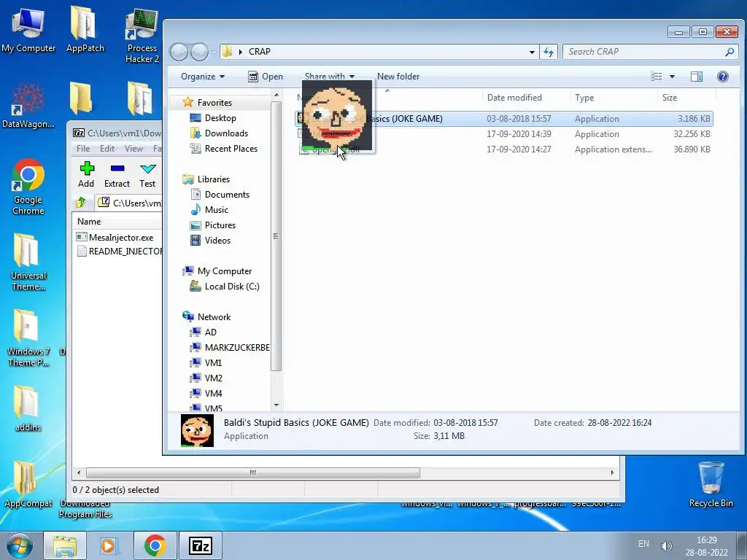This screenshot has height=560, width=747.
Task: Click the EN language indicator
Action: coord(643,543)
